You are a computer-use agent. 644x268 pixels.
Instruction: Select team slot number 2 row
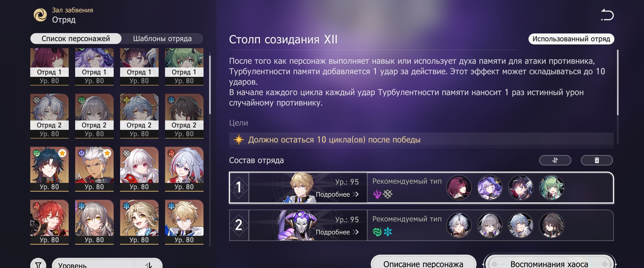tap(421, 225)
